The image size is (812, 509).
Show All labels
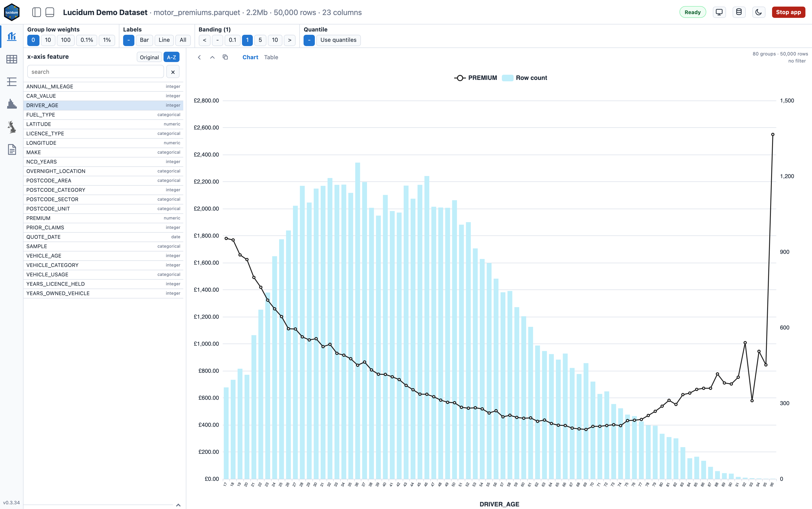point(183,40)
